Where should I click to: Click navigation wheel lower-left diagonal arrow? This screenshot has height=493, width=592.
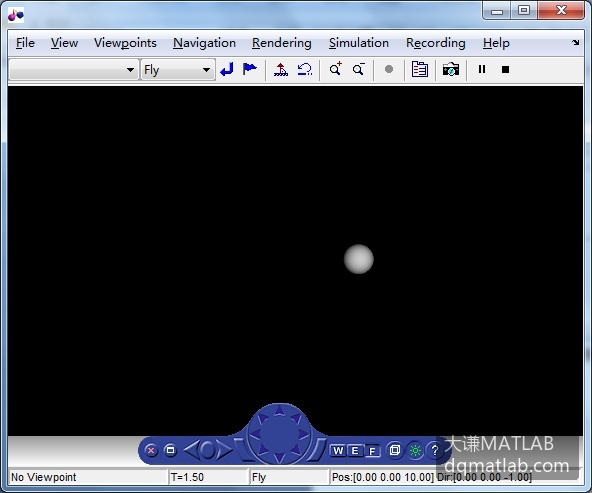[262, 450]
